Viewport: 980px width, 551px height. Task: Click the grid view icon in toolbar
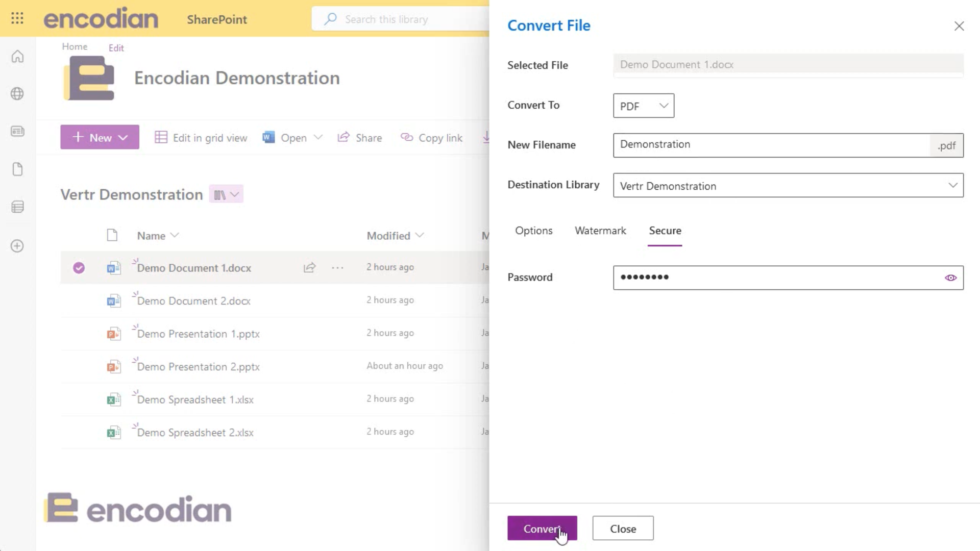click(161, 137)
